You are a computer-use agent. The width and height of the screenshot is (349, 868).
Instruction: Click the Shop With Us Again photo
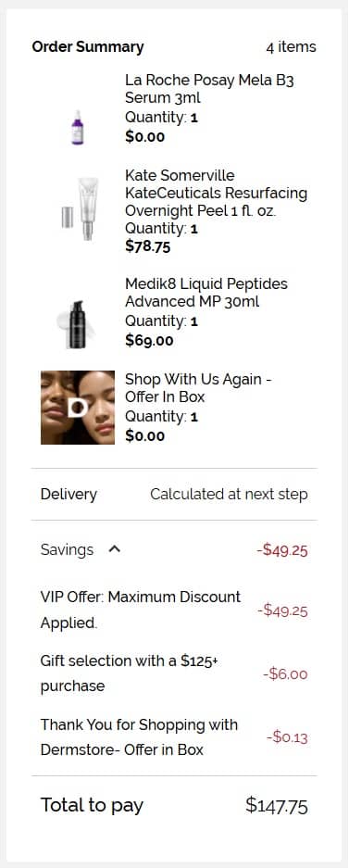[x=78, y=408]
